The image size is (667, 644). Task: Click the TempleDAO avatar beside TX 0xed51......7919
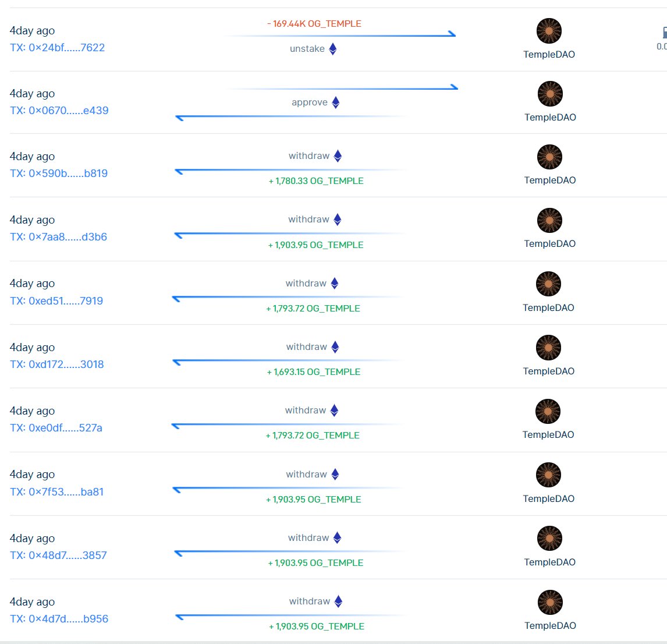point(548,284)
